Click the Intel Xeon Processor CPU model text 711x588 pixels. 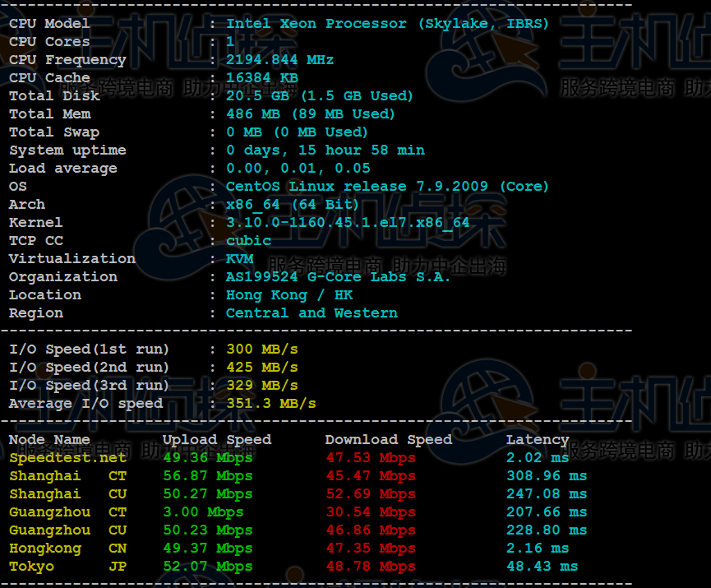pos(387,24)
